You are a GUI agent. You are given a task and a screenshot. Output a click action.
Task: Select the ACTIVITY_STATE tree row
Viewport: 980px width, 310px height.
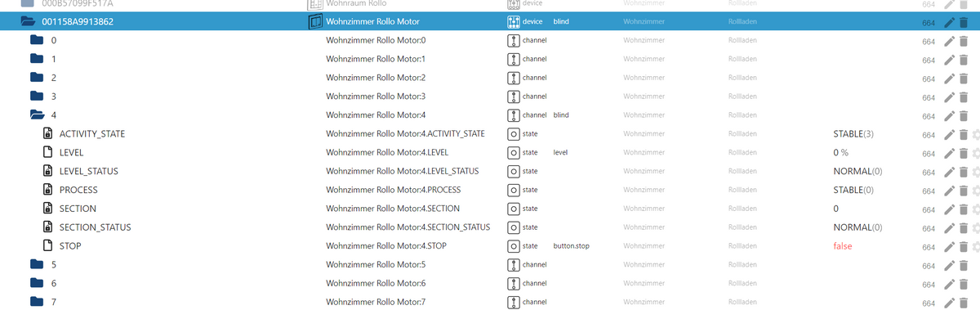coord(490,134)
